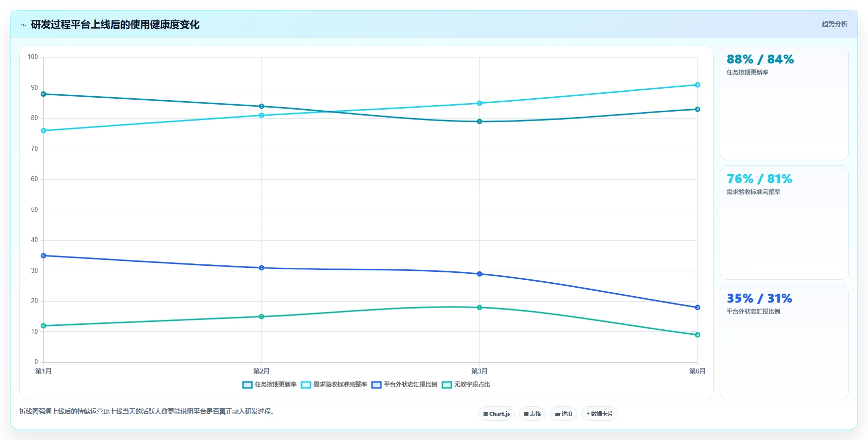
Task: Toggle the 无效字段占比 legend item
Action: pyautogui.click(x=466, y=384)
